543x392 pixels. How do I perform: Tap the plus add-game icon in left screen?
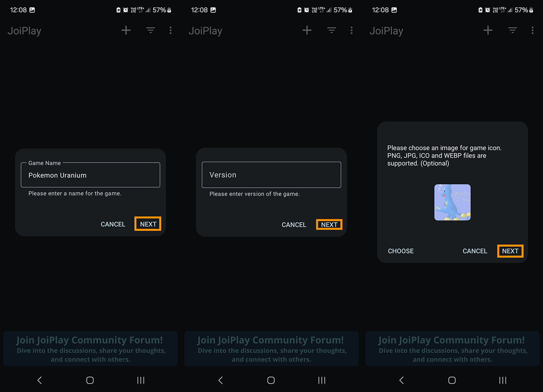(126, 30)
